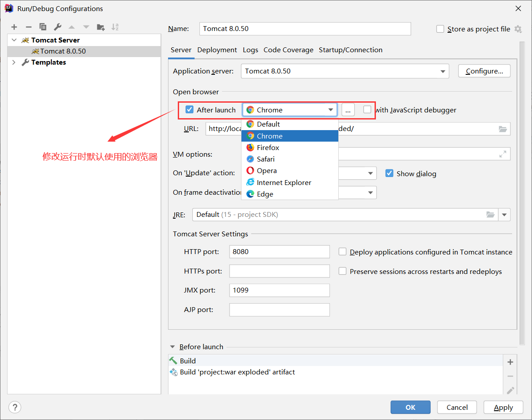The image size is (532, 420).
Task: Sort configurations alphabetically icon
Action: pyautogui.click(x=115, y=27)
